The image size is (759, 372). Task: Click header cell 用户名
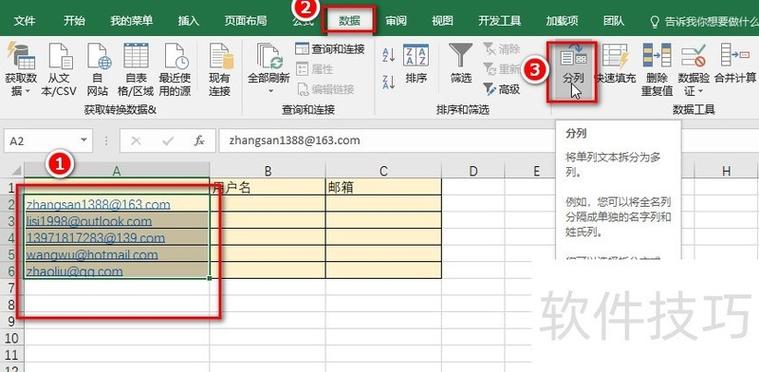[268, 188]
